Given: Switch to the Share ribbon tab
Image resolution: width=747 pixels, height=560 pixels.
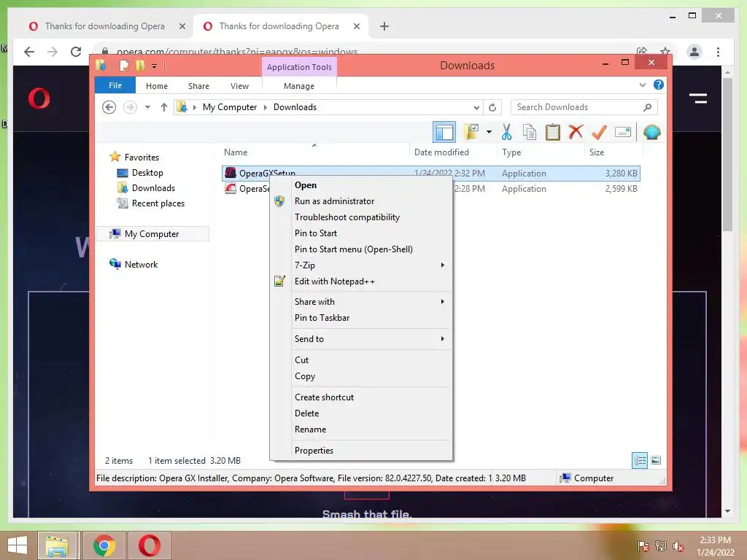Looking at the screenshot, I should pyautogui.click(x=198, y=86).
